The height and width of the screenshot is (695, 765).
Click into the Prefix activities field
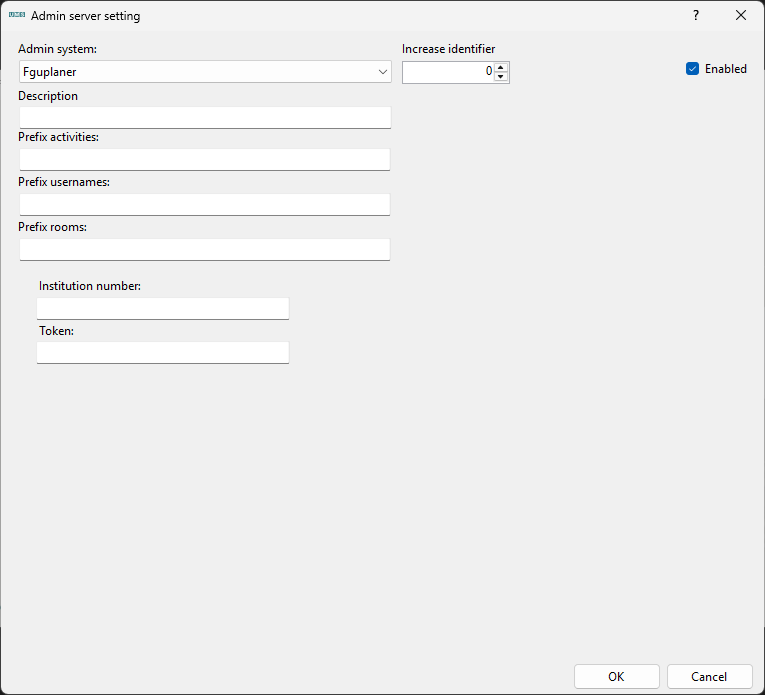click(204, 160)
